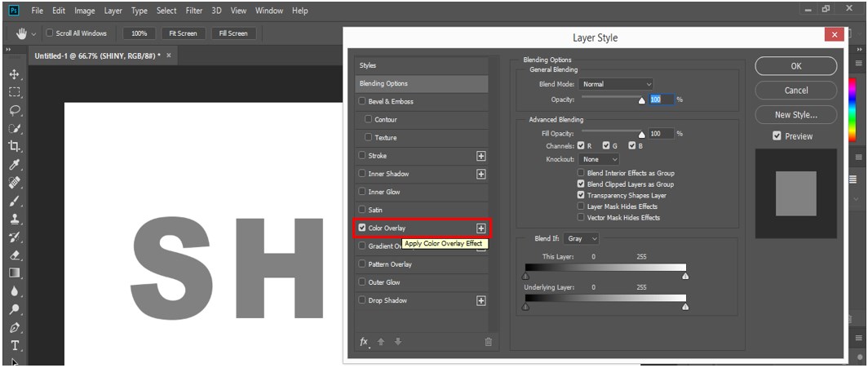Image resolution: width=868 pixels, height=368 pixels.
Task: Click the General Blending Opacity slider handle
Action: (x=641, y=100)
